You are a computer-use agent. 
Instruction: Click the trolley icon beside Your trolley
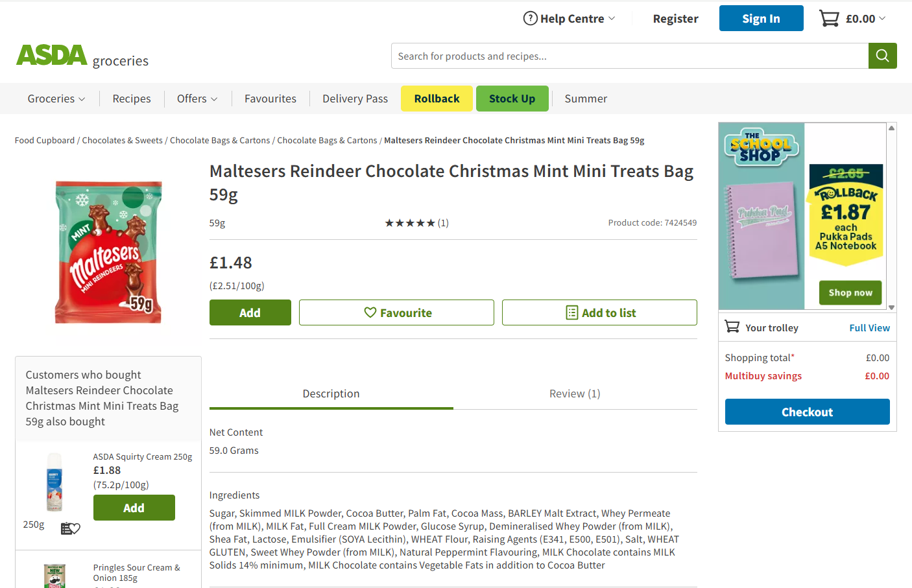(x=732, y=327)
